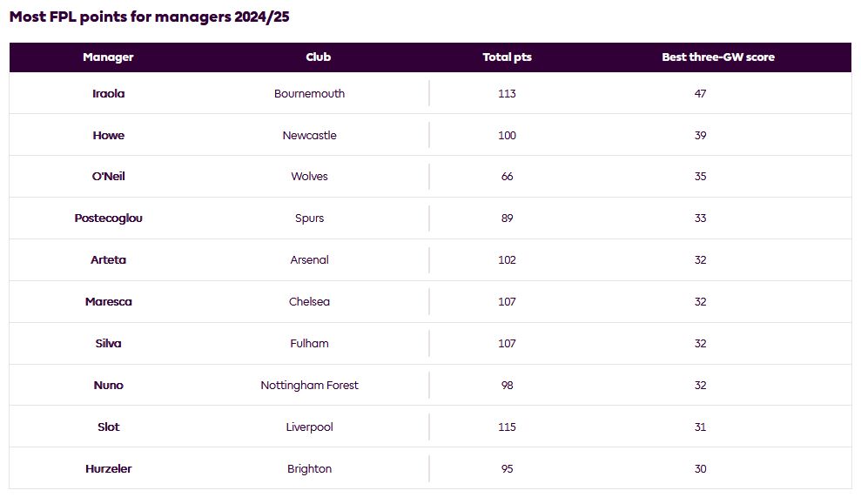861x504 pixels.
Task: Select Liverpool club entry
Action: [x=309, y=427]
